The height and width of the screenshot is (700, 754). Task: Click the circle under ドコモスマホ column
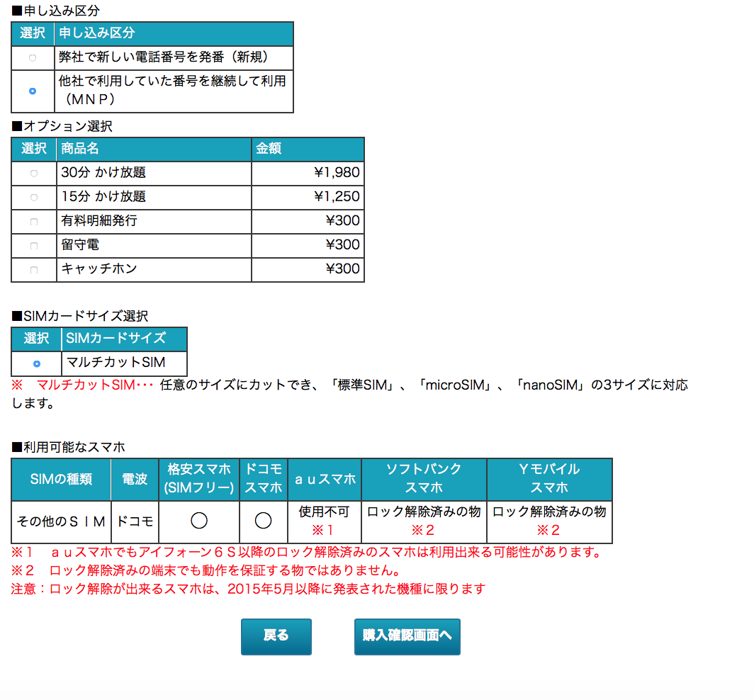tap(264, 521)
